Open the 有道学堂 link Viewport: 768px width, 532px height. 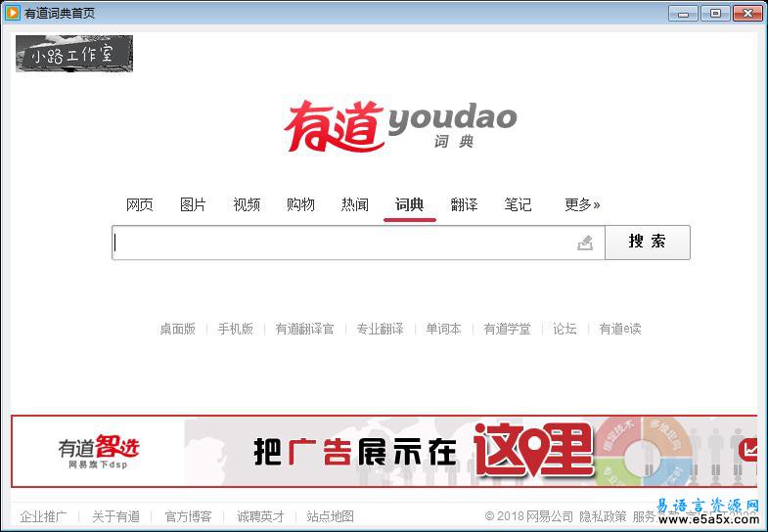coord(507,329)
